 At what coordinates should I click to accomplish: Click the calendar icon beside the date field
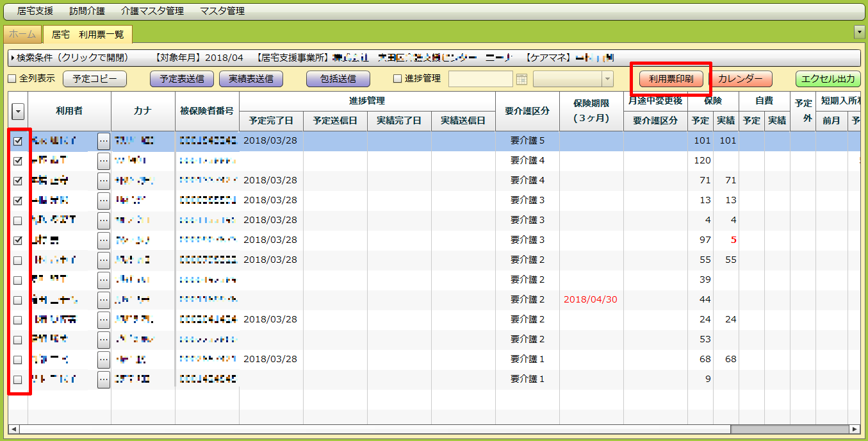click(x=521, y=79)
